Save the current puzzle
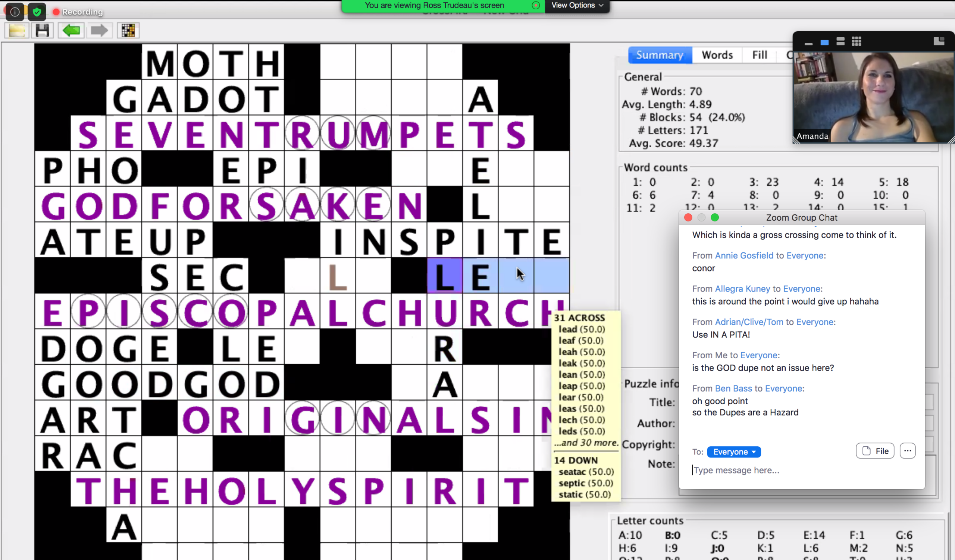Image resolution: width=955 pixels, height=560 pixels. [43, 30]
